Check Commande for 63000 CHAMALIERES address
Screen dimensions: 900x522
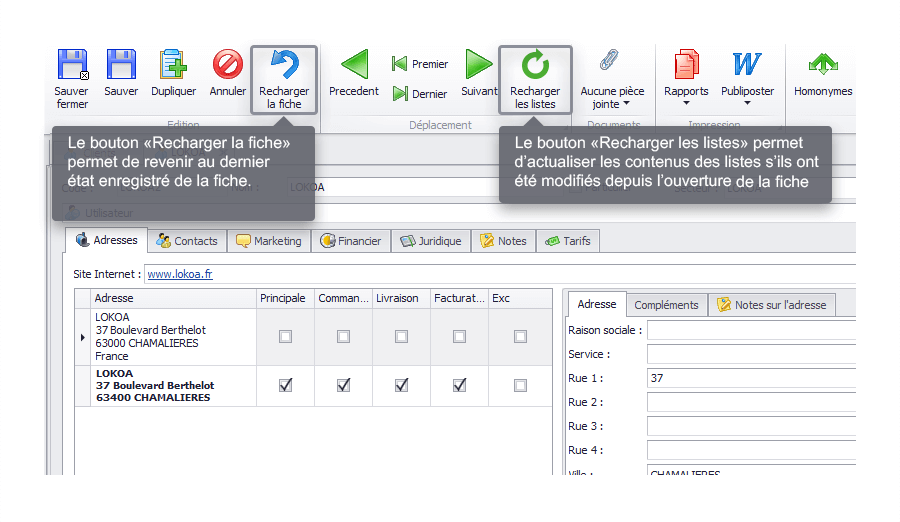click(343, 337)
